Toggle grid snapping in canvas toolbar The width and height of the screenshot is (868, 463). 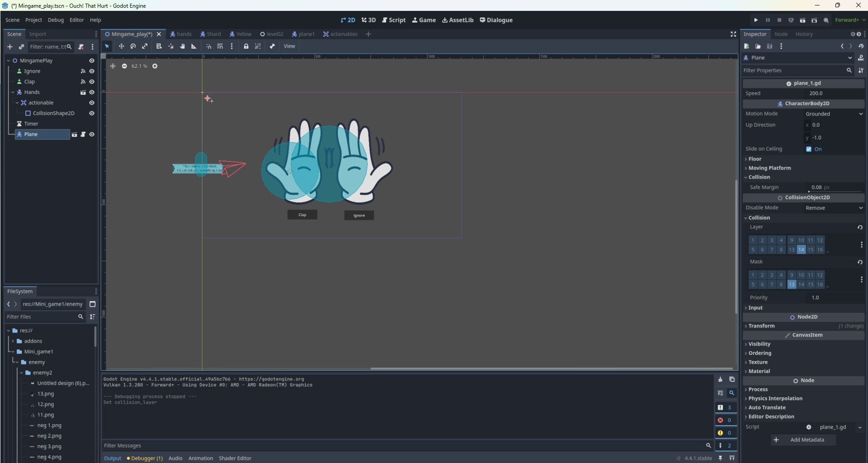click(220, 46)
